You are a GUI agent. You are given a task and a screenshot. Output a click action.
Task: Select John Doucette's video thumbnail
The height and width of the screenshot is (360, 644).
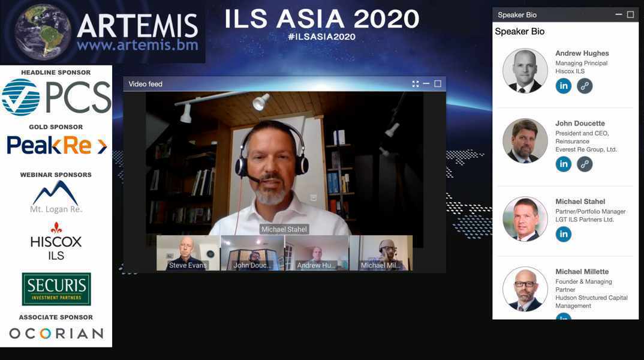(252, 254)
